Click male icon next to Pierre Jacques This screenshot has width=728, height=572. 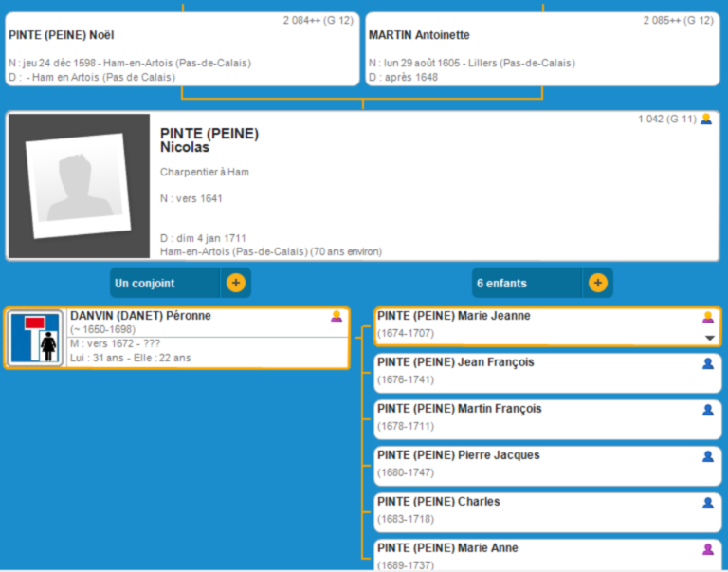[707, 456]
